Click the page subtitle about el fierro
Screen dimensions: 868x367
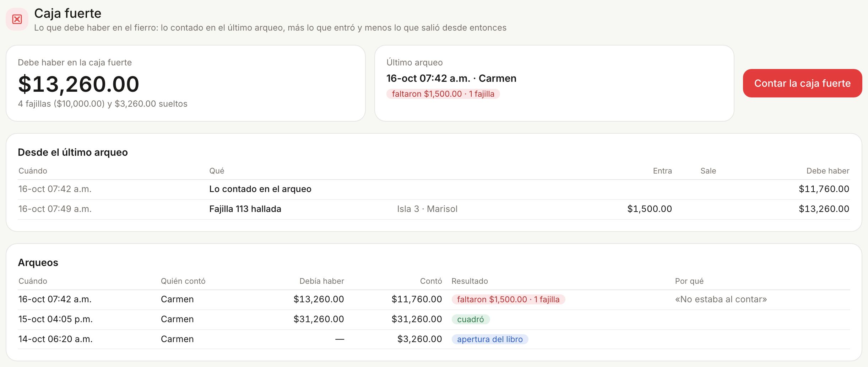[270, 28]
